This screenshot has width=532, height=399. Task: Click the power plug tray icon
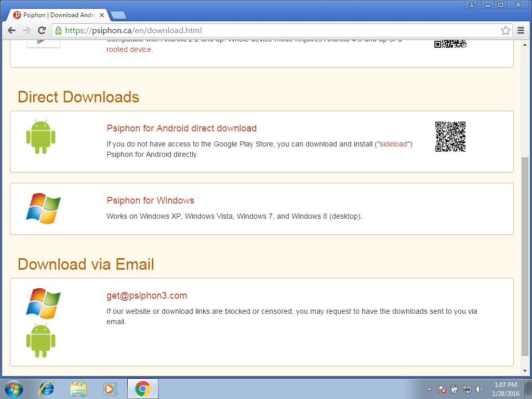[454, 389]
